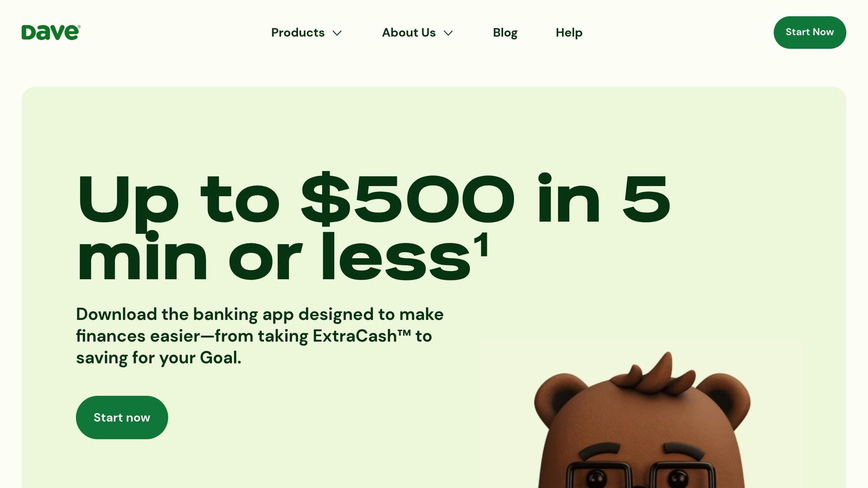Image resolution: width=868 pixels, height=488 pixels.
Task: Go to the Blog page
Action: [505, 33]
